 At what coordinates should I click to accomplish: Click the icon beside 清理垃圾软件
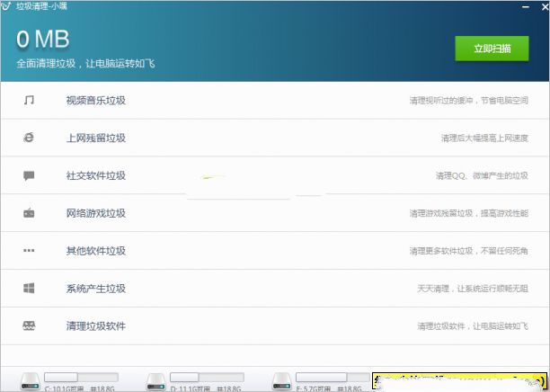click(x=29, y=325)
